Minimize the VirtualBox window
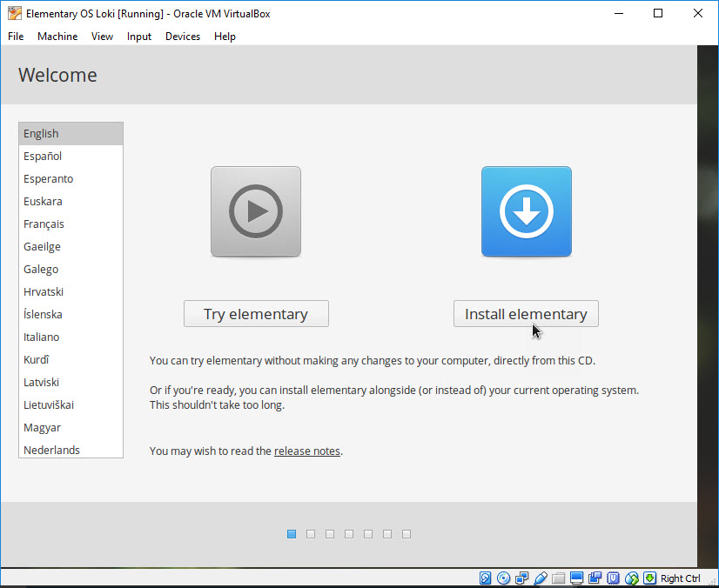The height and width of the screenshot is (588, 719). [x=619, y=13]
